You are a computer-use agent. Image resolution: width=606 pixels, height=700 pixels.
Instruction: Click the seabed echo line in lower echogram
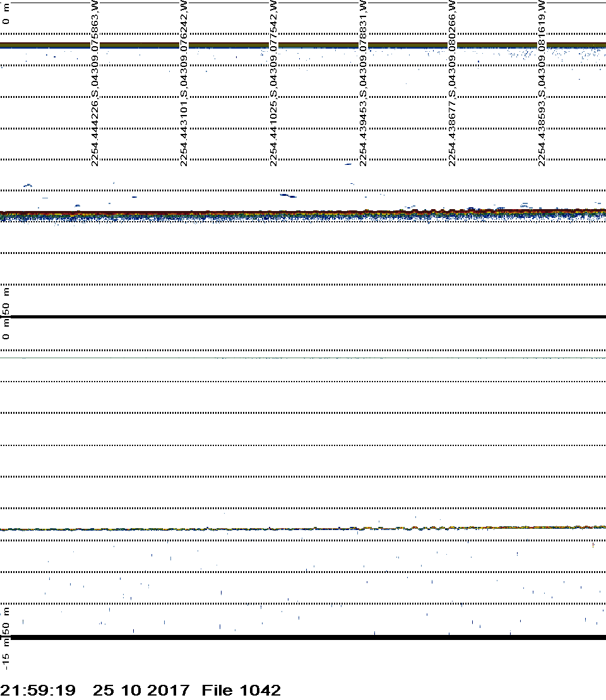pyautogui.click(x=303, y=529)
